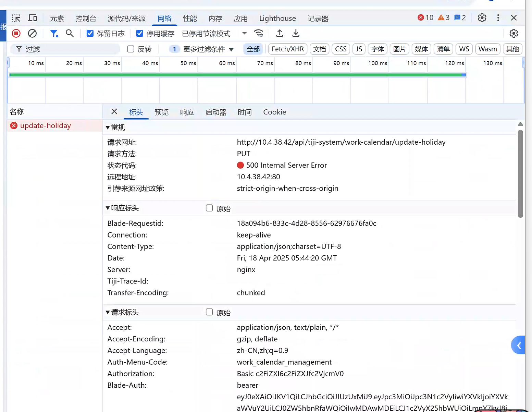Enable raw view for response headers
This screenshot has height=412, width=532.
point(209,208)
